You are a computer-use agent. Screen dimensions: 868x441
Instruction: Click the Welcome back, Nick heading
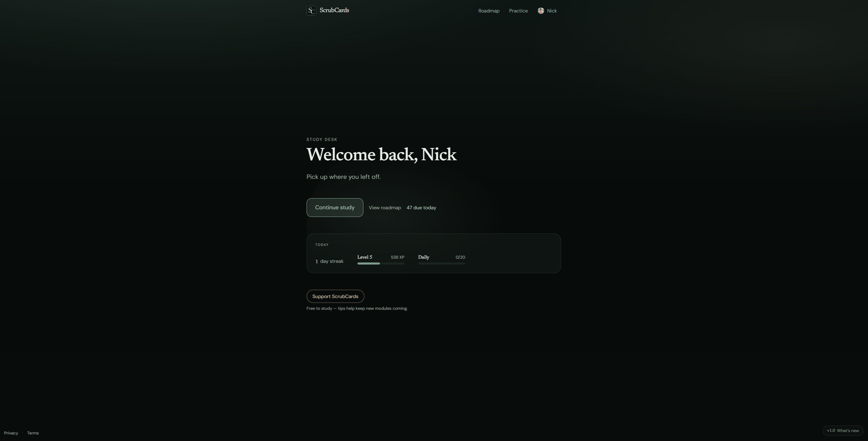coord(381,154)
